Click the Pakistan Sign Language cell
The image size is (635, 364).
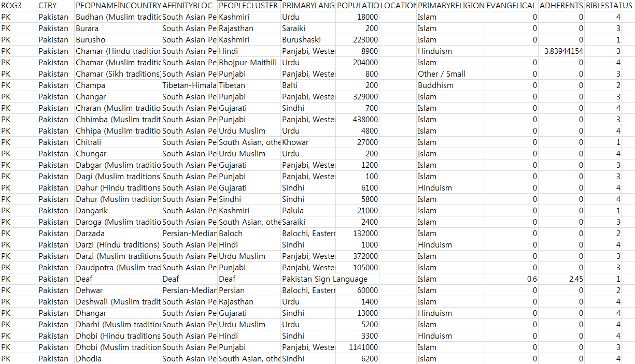(x=324, y=279)
